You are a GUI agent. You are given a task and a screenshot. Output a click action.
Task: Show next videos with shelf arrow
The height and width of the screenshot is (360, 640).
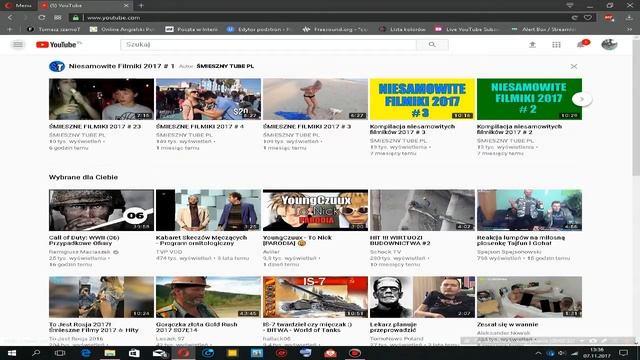tap(582, 99)
